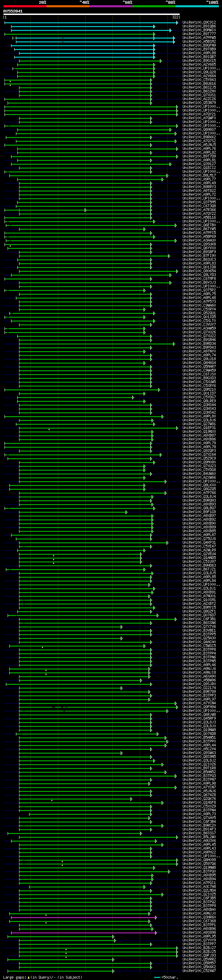Open the UniRef100_B9MWI0 hit label

(199, 30)
